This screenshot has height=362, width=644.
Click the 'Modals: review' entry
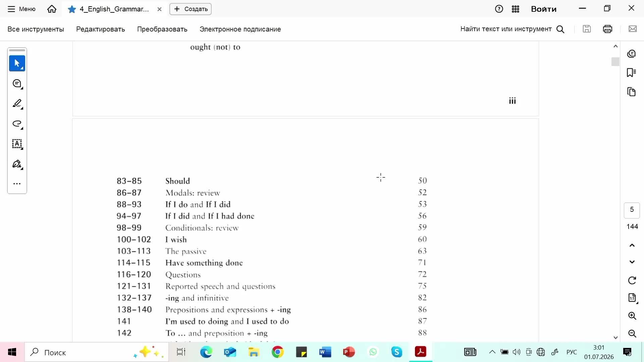pos(193,193)
